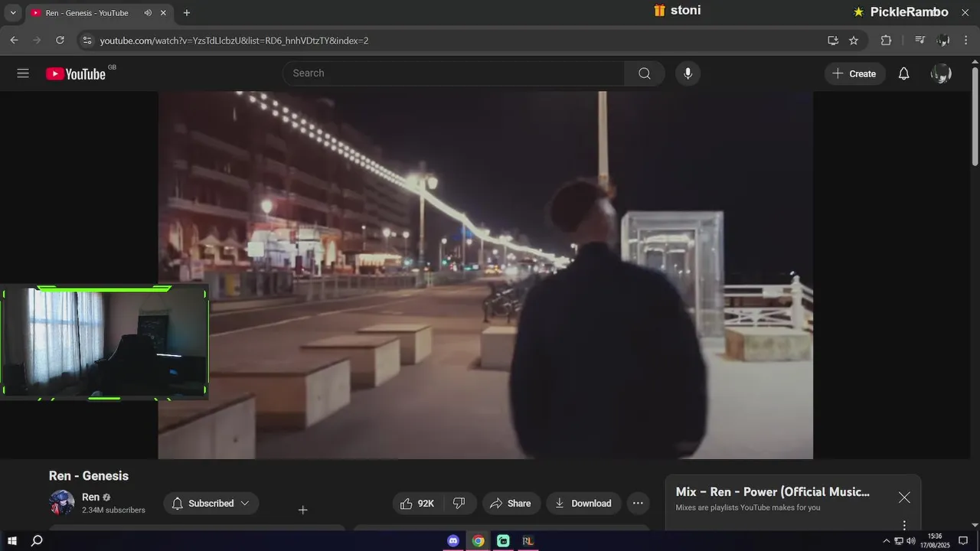Open a new browser tab

pos(186,13)
